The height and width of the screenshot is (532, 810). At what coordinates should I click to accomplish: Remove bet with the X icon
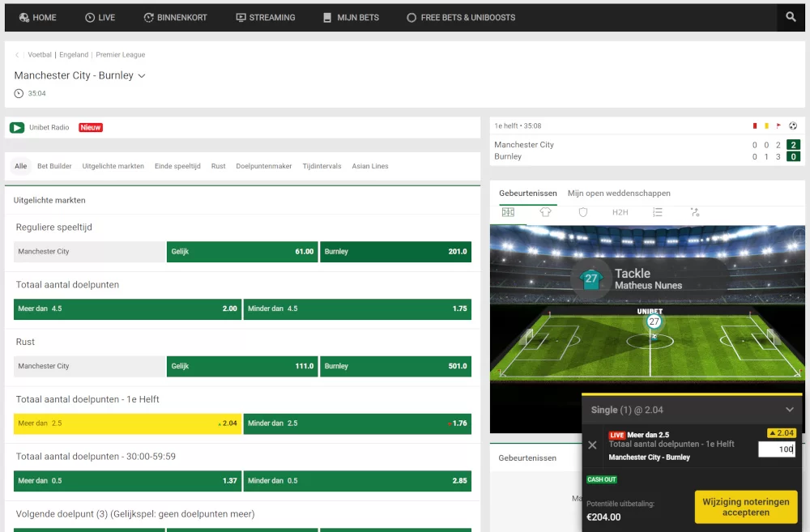(x=593, y=445)
